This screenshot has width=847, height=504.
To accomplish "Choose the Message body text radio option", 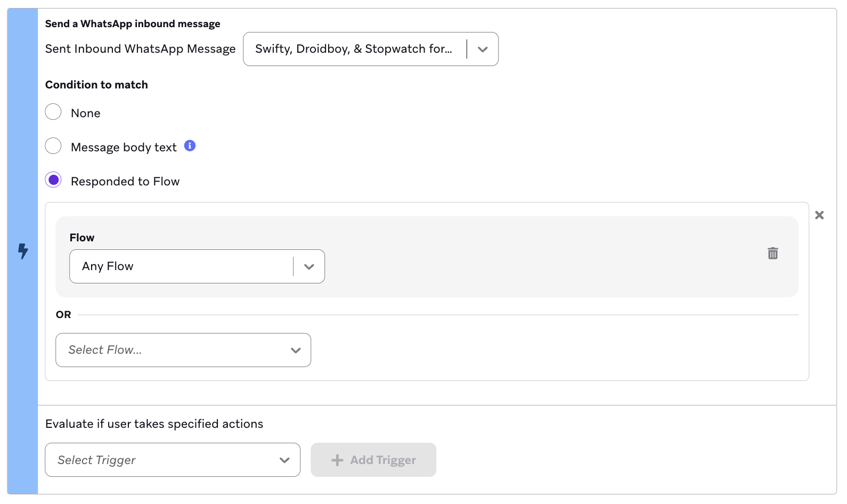I will tap(53, 147).
